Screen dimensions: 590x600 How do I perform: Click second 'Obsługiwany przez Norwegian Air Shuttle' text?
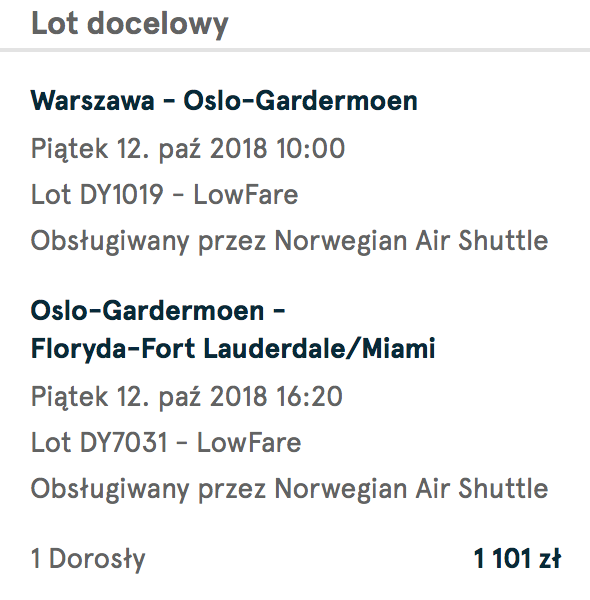click(x=290, y=490)
